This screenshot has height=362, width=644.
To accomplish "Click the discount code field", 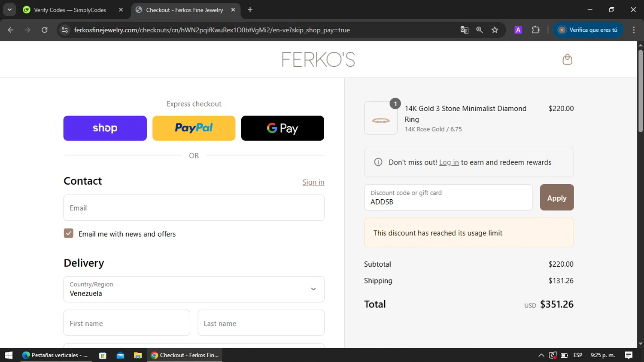I will click(x=449, y=198).
